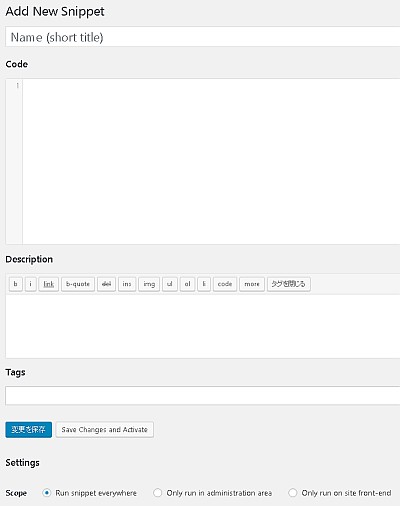
Task: Insert bold tag with b button
Action: pyautogui.click(x=15, y=284)
